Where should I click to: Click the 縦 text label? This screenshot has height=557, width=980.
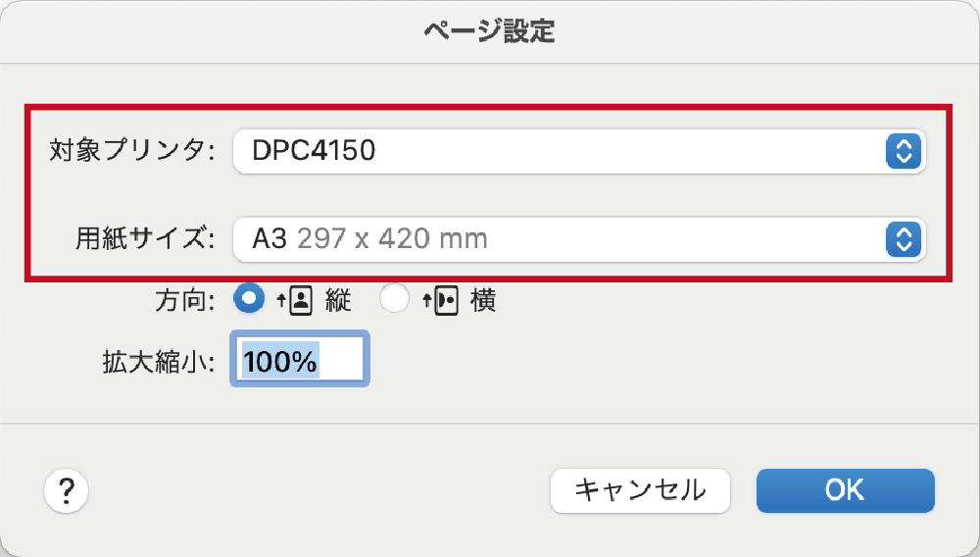tap(337, 300)
